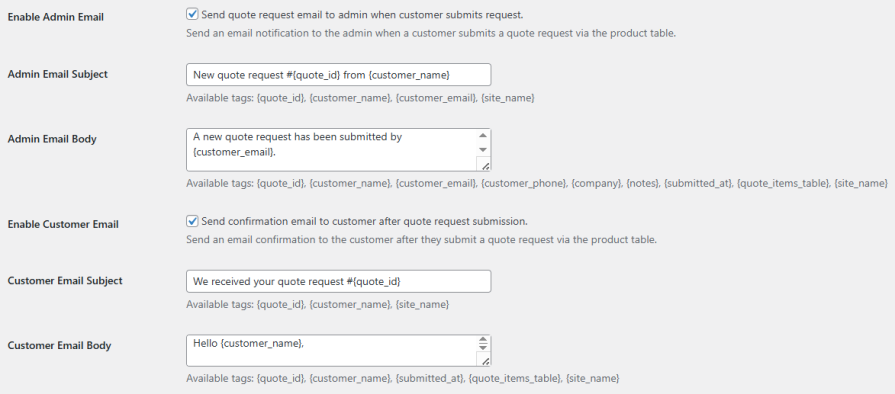
Task: Uncheck the Enable Admin Email checkbox
Action: tap(192, 14)
